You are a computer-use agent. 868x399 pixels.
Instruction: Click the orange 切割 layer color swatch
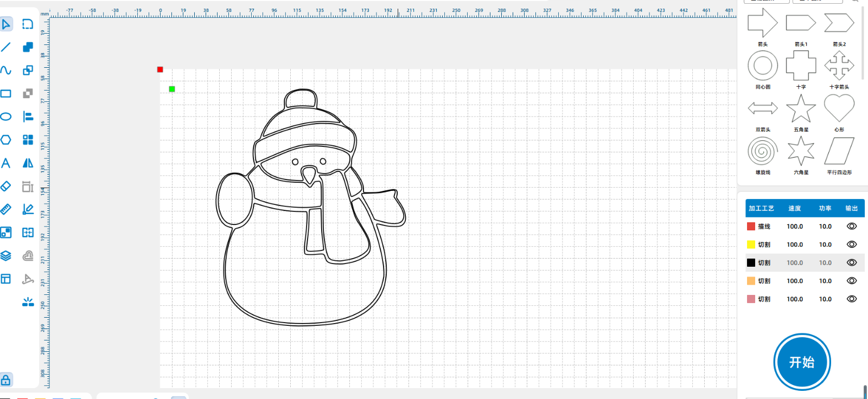[x=751, y=281]
